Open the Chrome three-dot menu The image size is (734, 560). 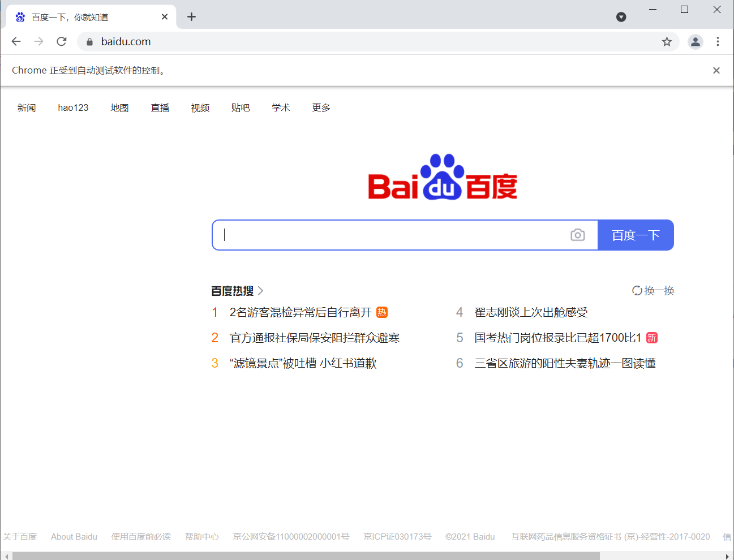718,41
